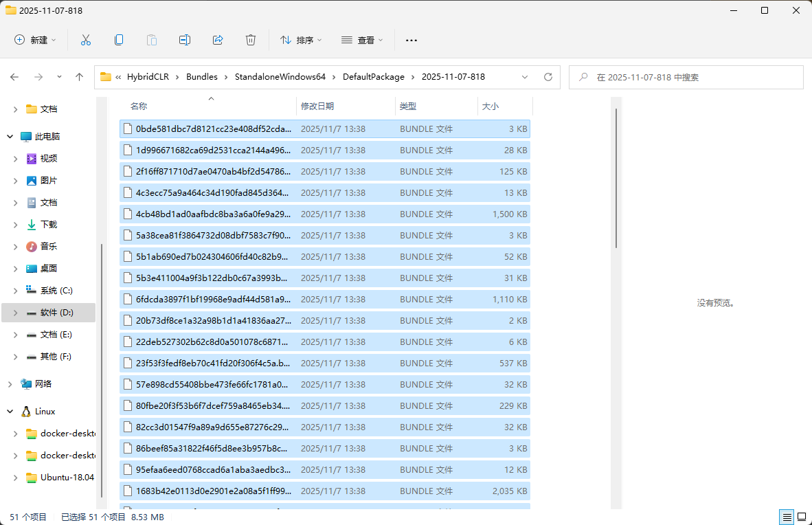Screen dimensions: 812x525
Task: Show hidden breadcrumb path with double chevron
Action: tap(118, 77)
